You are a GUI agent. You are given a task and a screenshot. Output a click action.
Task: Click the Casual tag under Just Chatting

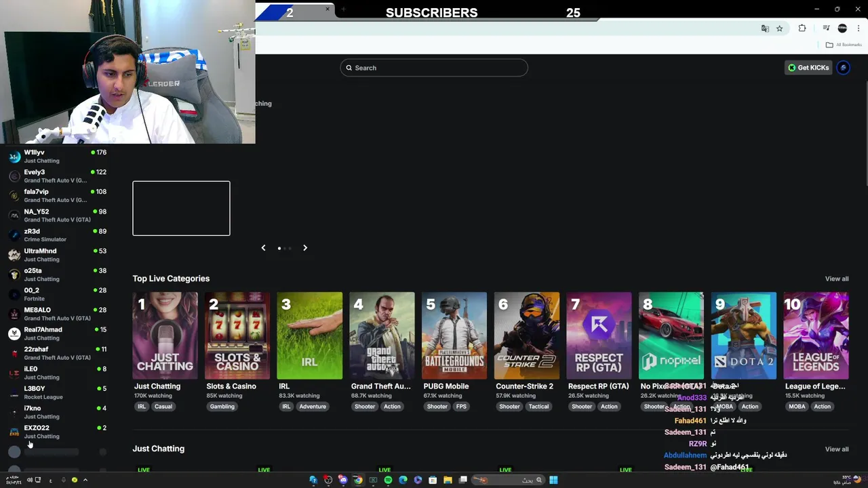click(x=163, y=407)
